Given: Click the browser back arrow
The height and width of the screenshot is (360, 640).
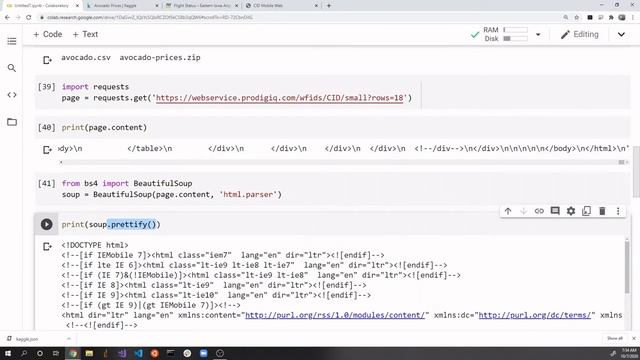Looking at the screenshot, I should (7, 17).
